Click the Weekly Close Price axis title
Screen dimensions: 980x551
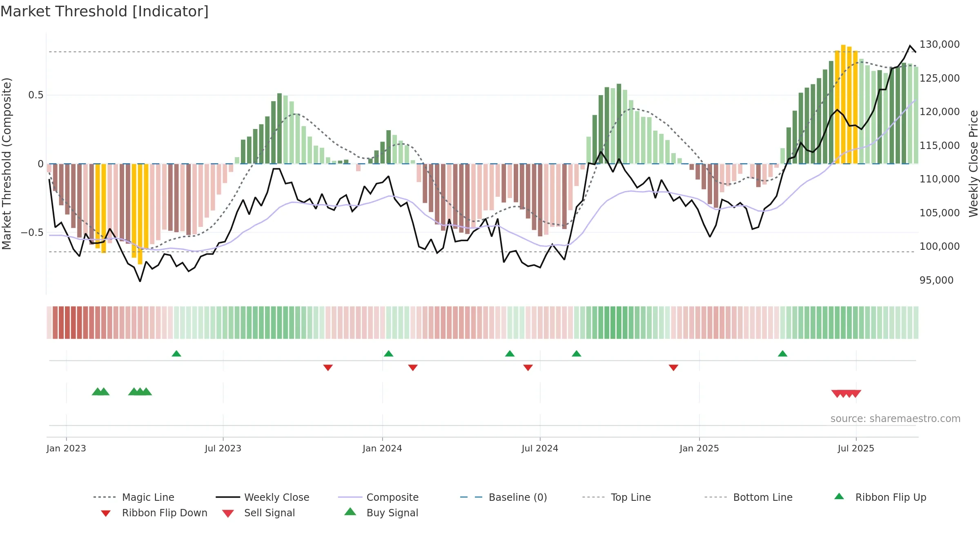click(x=973, y=164)
